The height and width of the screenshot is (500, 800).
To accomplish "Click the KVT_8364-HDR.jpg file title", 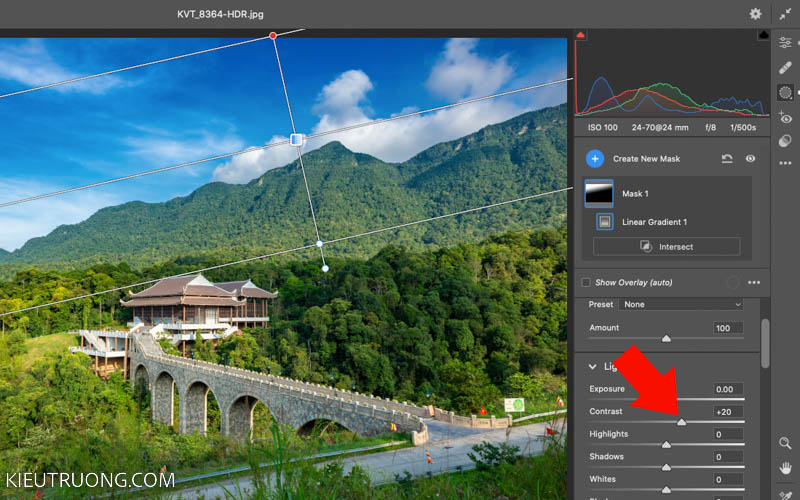I will (x=220, y=14).
